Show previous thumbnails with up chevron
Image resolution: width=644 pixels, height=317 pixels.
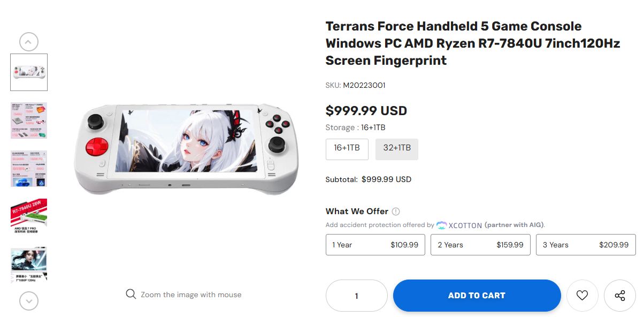click(29, 42)
